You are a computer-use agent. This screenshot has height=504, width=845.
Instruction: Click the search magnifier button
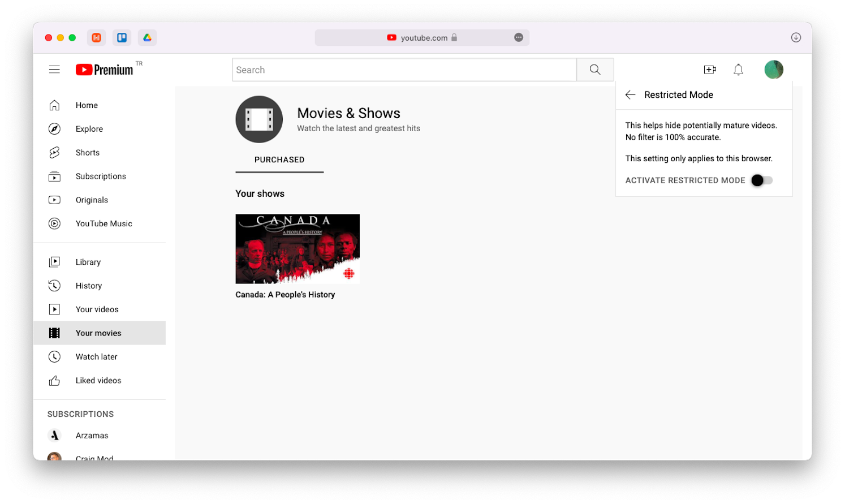[595, 70]
